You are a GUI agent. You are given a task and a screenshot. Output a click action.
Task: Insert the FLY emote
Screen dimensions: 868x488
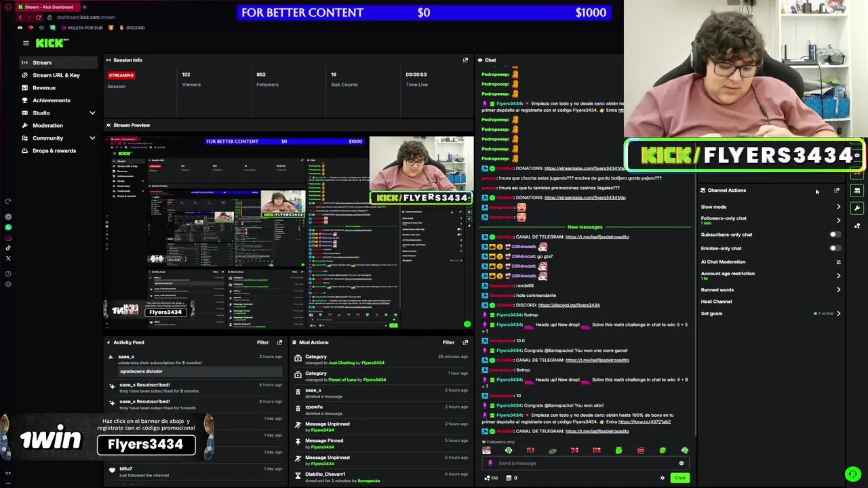(x=530, y=450)
